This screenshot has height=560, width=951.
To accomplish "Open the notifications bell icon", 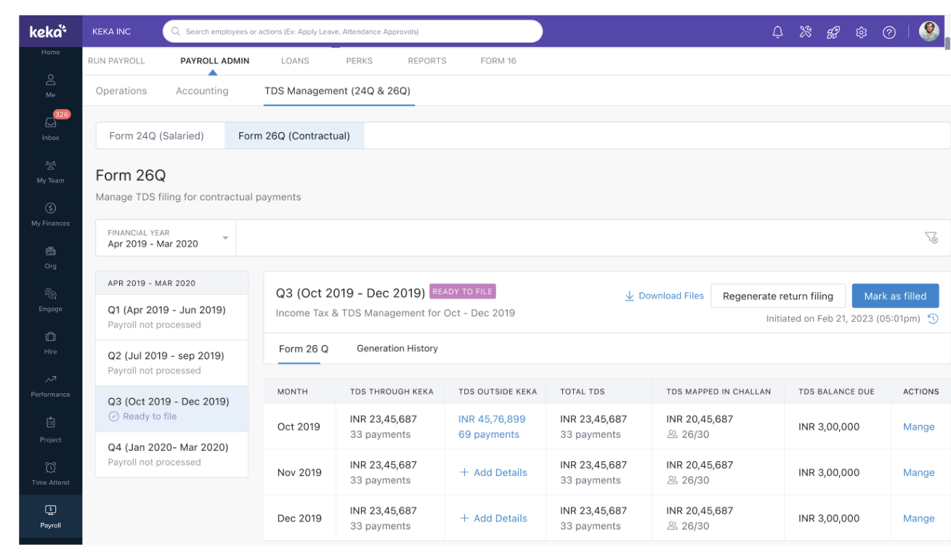I will coord(778,32).
